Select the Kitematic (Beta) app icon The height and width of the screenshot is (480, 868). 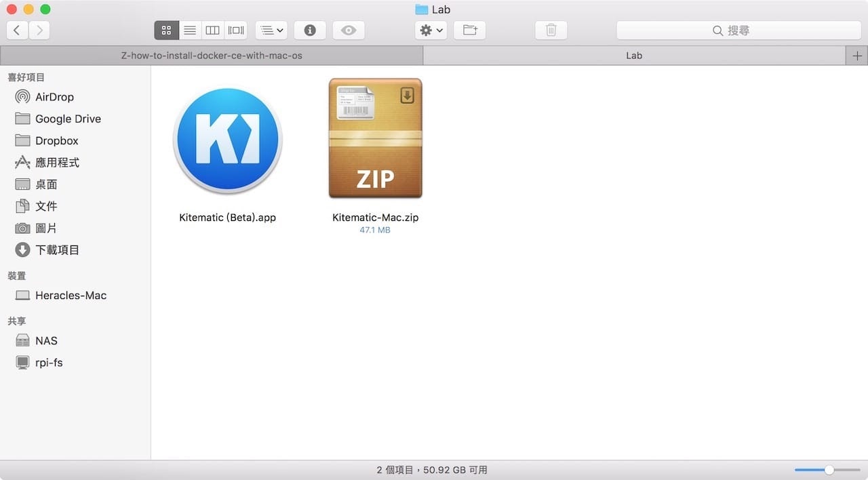point(227,140)
